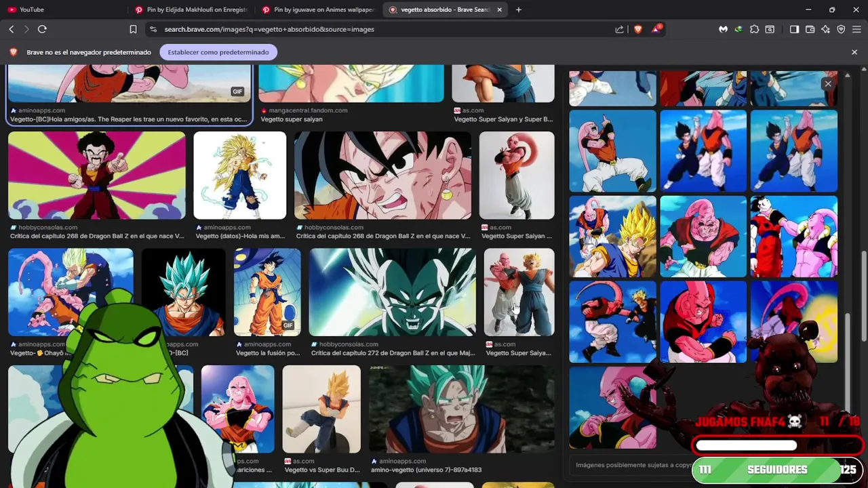Open Vegetto vs Super Buu D... link
The height and width of the screenshot is (488, 868).
pos(322,470)
